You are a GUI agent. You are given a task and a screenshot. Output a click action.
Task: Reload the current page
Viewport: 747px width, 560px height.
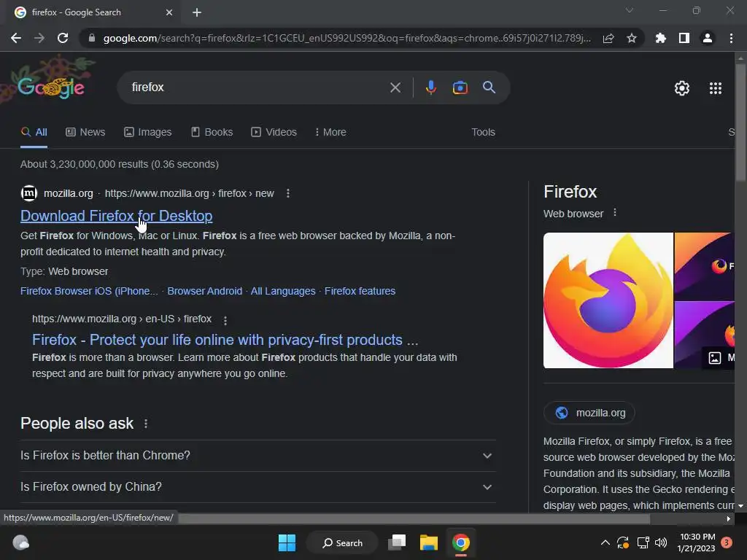coord(63,38)
